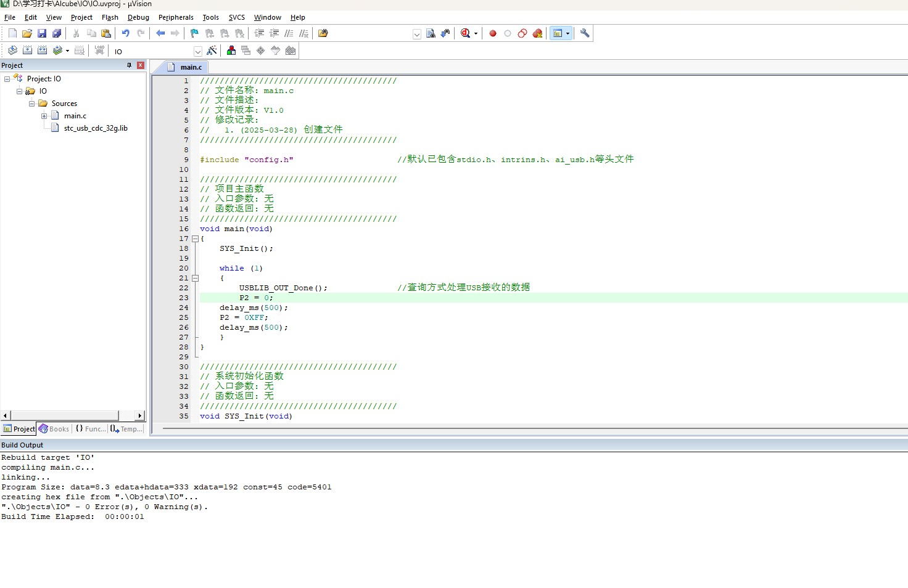Open the Flash menu

click(x=110, y=17)
